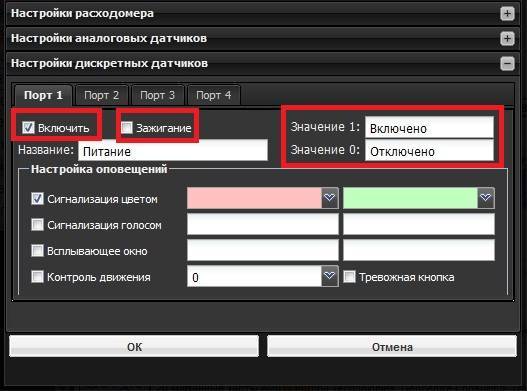Collapse Настройки дискретных датчиков with minus icon
Image resolution: width=527 pixels, height=391 pixels.
pyautogui.click(x=508, y=64)
